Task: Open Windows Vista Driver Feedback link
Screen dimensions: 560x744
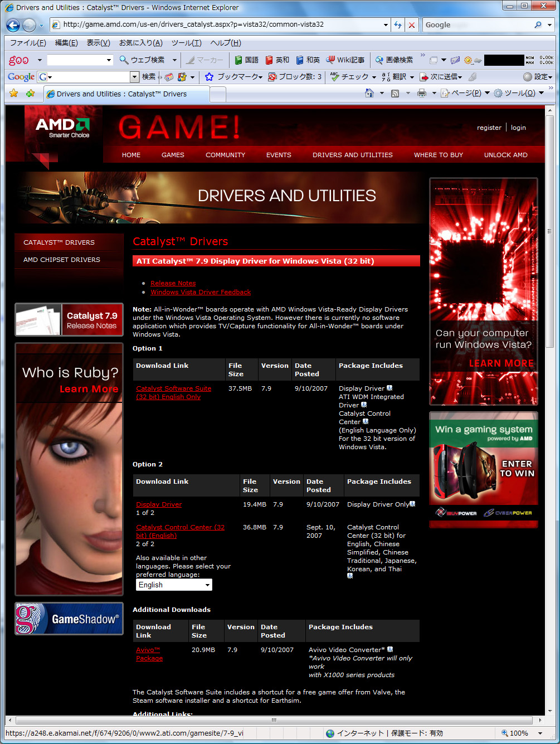Action: click(x=201, y=292)
